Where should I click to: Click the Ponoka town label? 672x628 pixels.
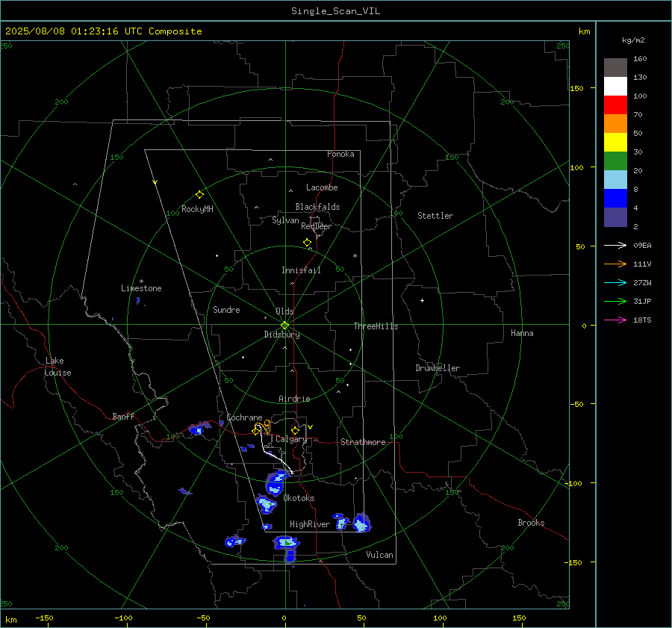(340, 154)
